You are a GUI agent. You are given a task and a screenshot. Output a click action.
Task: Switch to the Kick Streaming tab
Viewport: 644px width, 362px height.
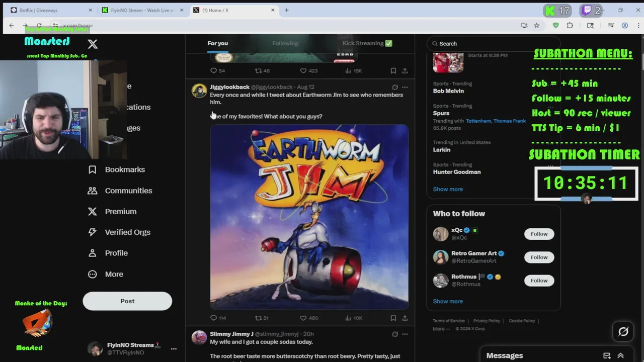coord(367,43)
